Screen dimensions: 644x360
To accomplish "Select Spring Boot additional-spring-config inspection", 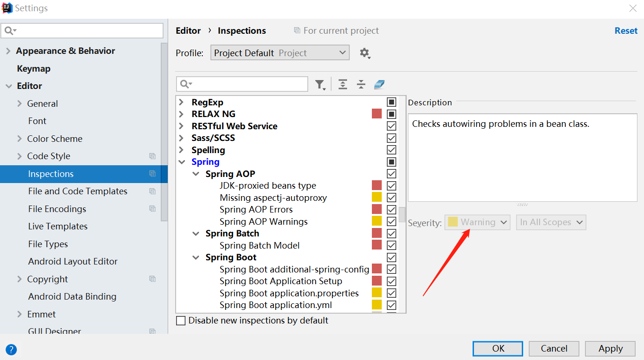I will click(294, 269).
